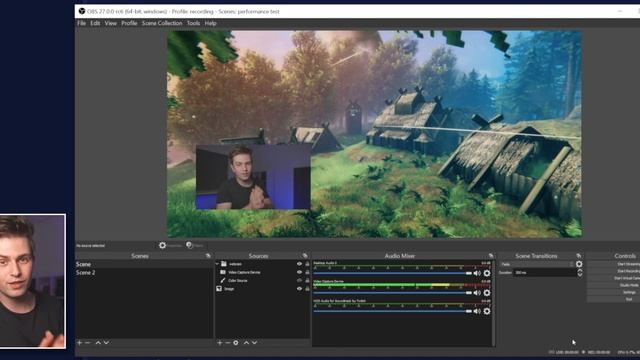Show the Color Source
Image resolution: width=640 pixels, height=360 pixels.
click(x=299, y=280)
